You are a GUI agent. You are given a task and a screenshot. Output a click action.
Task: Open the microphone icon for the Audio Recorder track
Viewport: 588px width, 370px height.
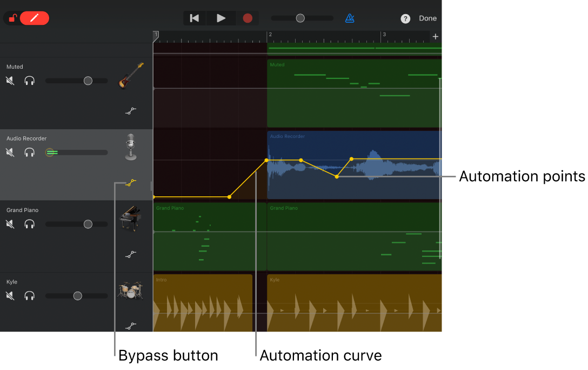tap(130, 147)
